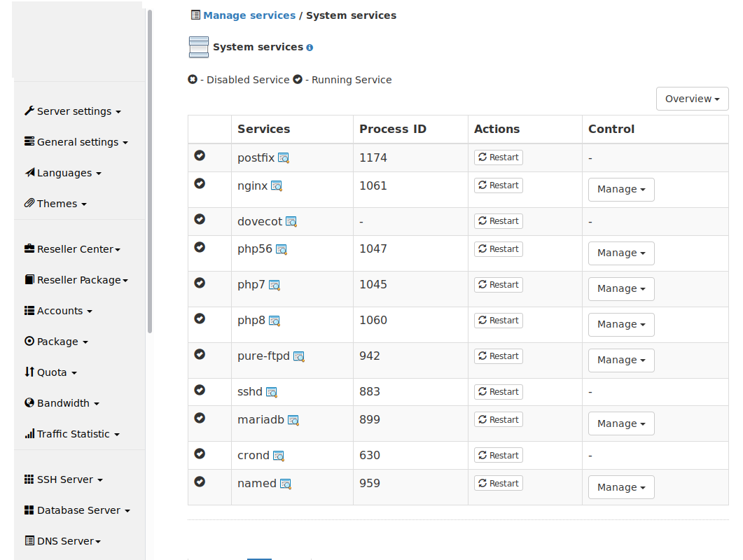Open the Manage dropdown for php8
The image size is (743, 560).
click(x=621, y=325)
